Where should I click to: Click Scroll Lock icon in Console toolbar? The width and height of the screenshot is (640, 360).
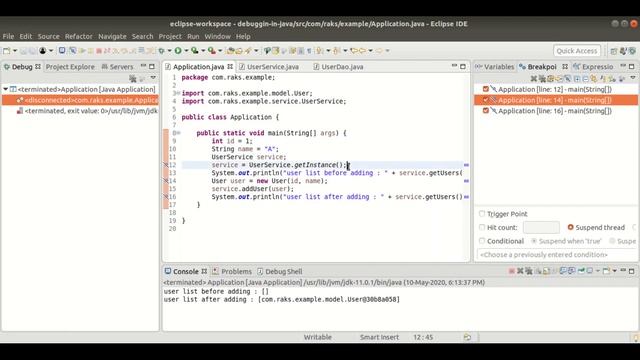coord(546,271)
